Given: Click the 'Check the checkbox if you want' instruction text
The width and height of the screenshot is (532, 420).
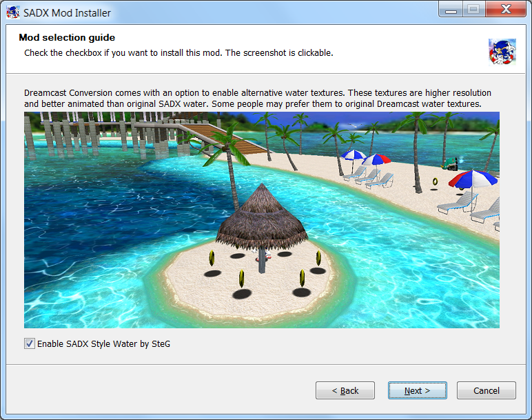Looking at the screenshot, I should coord(178,53).
